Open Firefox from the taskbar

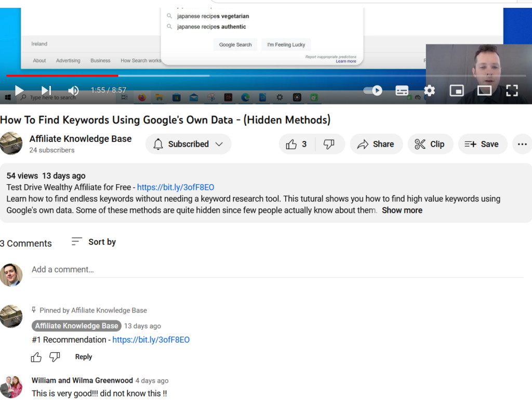point(142,98)
